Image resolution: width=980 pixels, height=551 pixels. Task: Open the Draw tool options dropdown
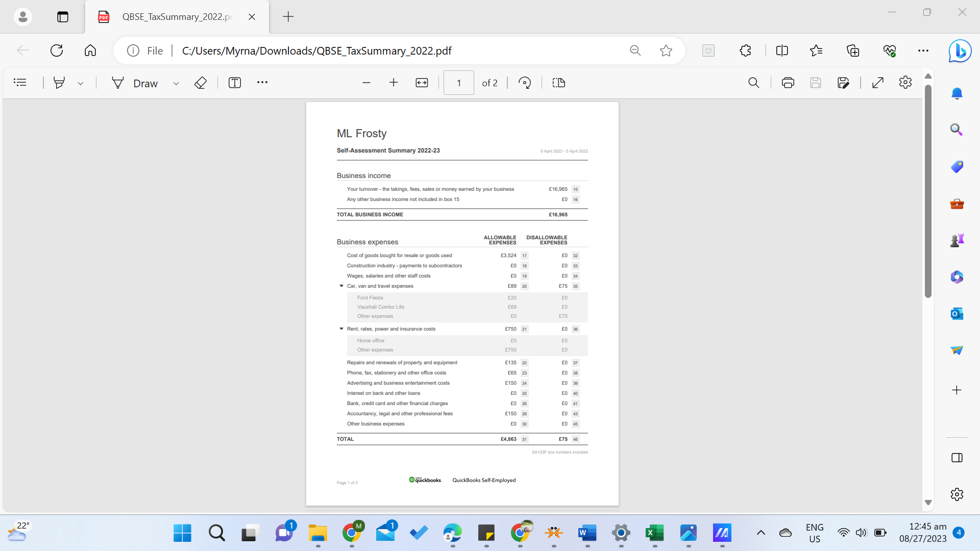point(176,83)
